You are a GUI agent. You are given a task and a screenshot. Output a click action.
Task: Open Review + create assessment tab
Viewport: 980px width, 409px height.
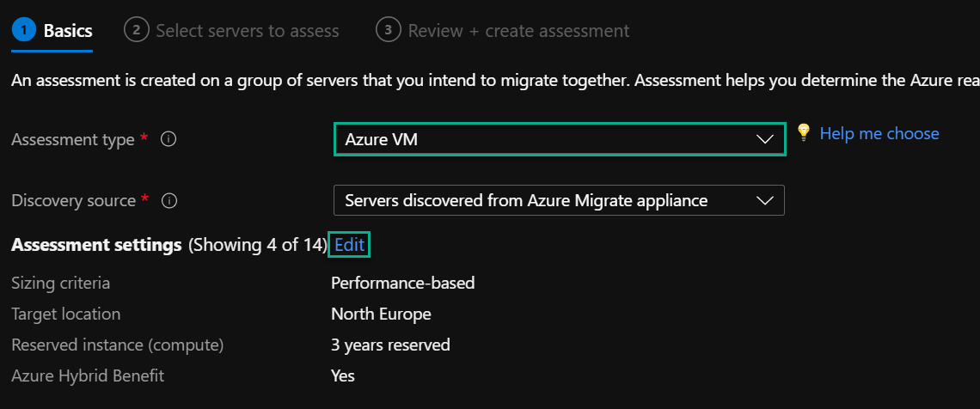(x=518, y=31)
